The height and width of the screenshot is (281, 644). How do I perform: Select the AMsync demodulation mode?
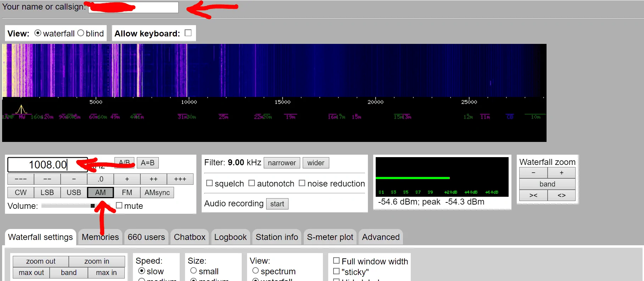pyautogui.click(x=157, y=193)
